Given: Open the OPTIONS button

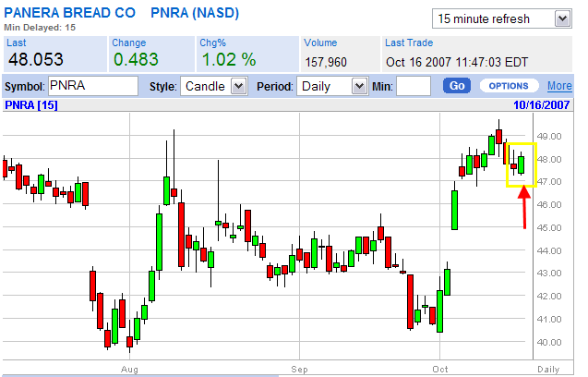Looking at the screenshot, I should 509,86.
